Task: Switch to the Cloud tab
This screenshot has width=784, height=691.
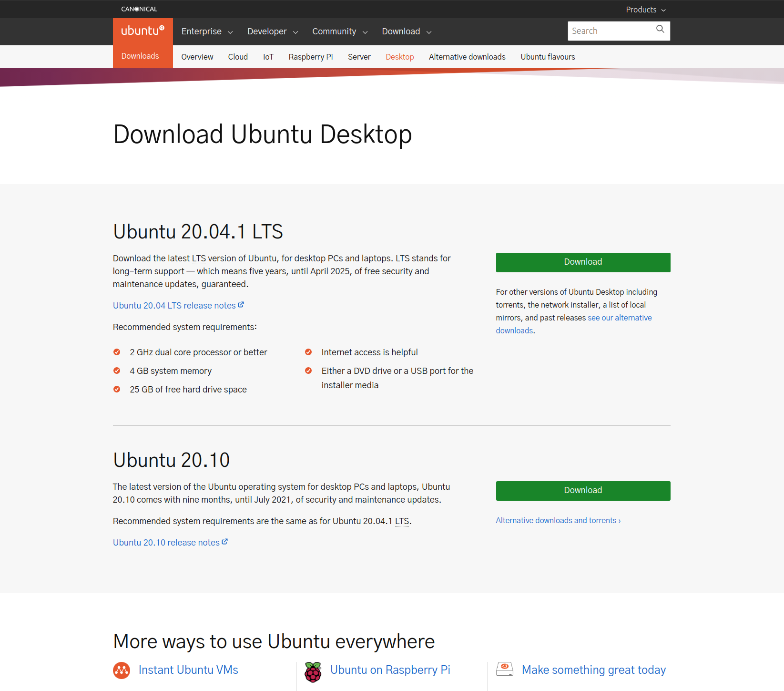Action: [238, 57]
